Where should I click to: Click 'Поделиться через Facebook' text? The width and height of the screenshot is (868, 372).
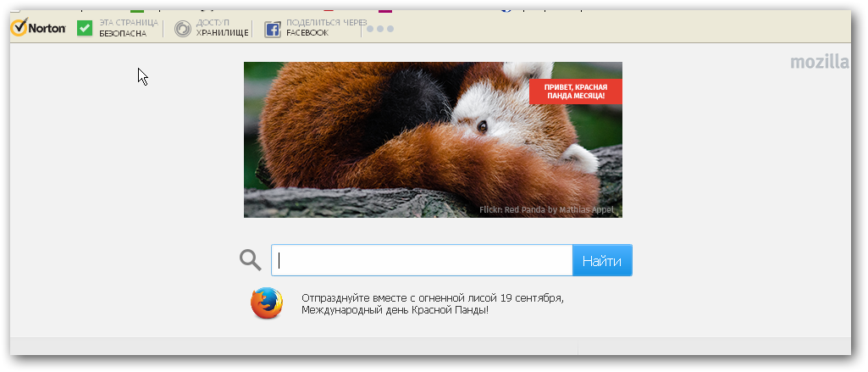pyautogui.click(x=326, y=28)
